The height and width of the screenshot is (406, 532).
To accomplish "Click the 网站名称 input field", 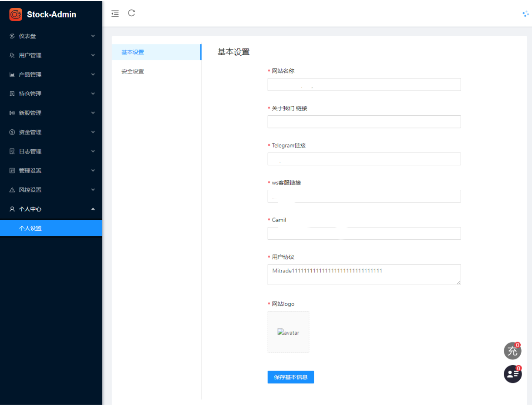I will click(364, 84).
